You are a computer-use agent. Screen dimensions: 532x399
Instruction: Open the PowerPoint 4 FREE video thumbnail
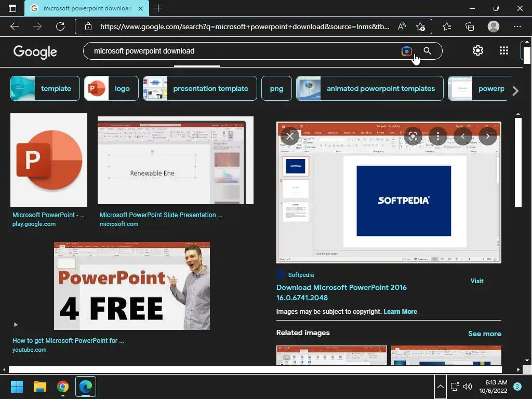132,286
